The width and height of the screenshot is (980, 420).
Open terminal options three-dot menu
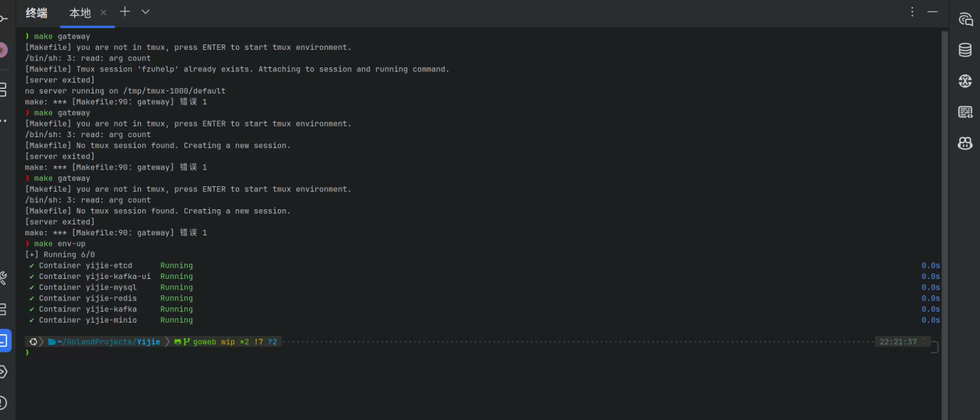[912, 11]
